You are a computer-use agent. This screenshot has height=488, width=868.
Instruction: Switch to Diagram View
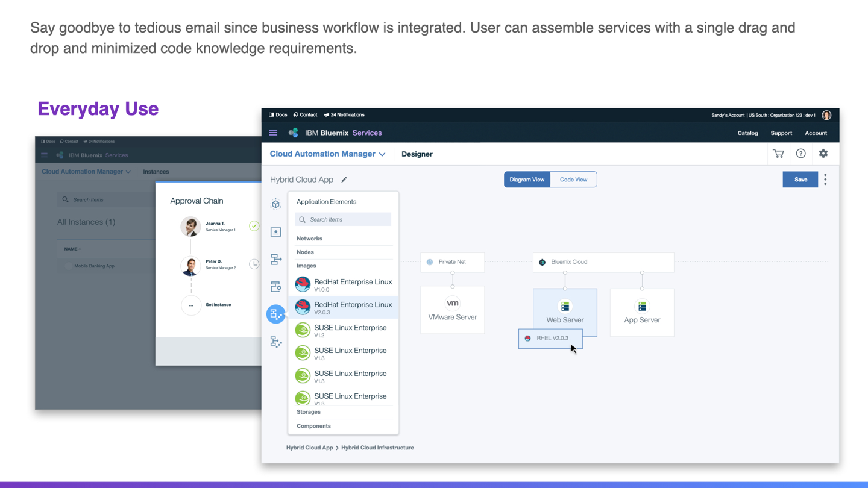click(527, 180)
